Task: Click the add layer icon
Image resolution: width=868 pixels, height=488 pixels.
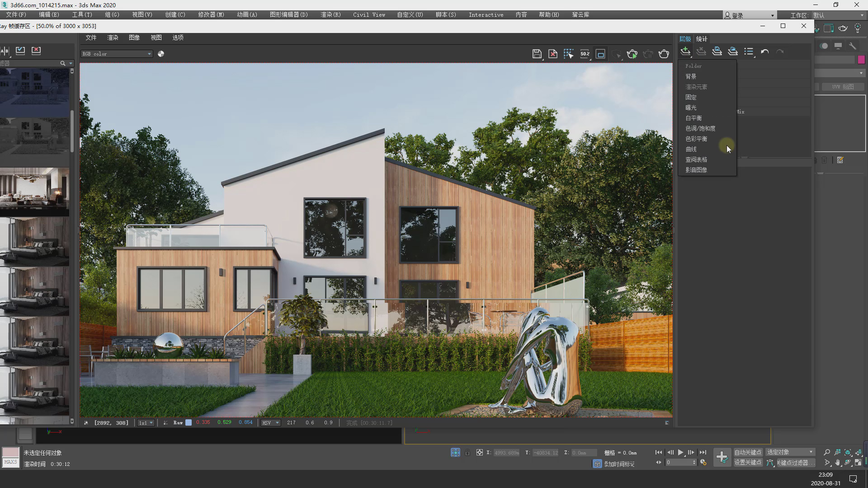Action: (685, 52)
